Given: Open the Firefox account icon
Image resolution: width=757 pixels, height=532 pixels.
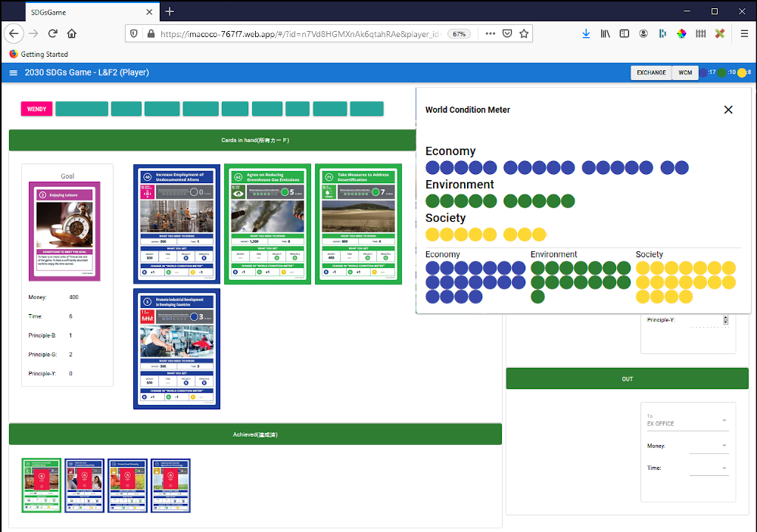Looking at the screenshot, I should click(x=643, y=34).
